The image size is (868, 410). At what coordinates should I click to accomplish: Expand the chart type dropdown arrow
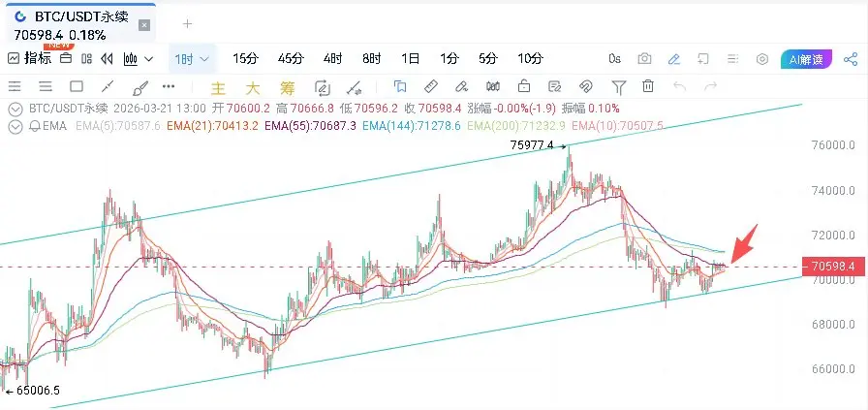pyautogui.click(x=148, y=59)
